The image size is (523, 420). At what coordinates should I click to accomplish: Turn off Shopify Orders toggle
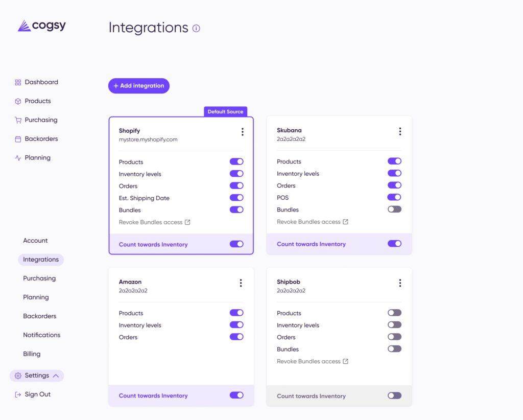[x=236, y=186]
